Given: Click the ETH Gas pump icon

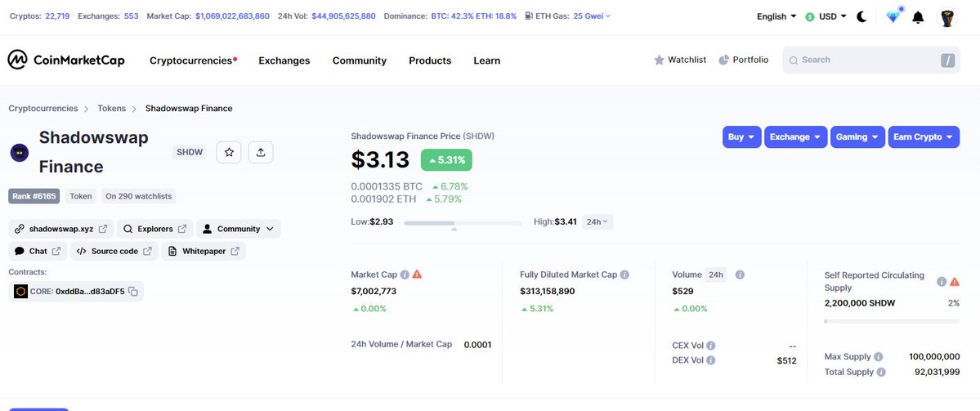Looking at the screenshot, I should point(529,16).
